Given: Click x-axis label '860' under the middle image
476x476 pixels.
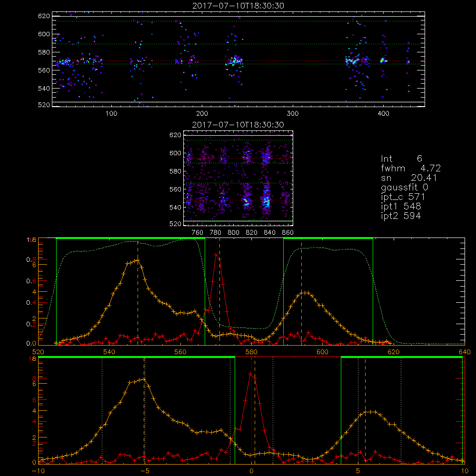Looking at the screenshot, I should coord(288,233).
